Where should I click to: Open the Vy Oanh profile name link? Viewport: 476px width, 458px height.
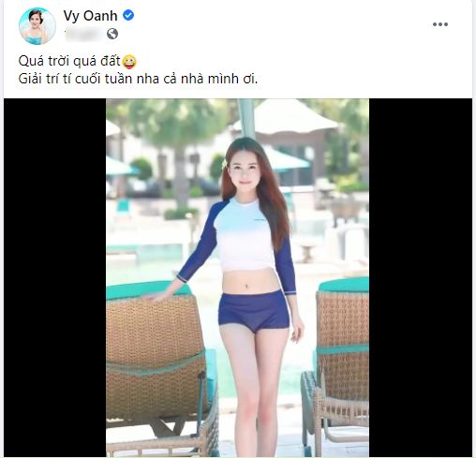pos(90,16)
